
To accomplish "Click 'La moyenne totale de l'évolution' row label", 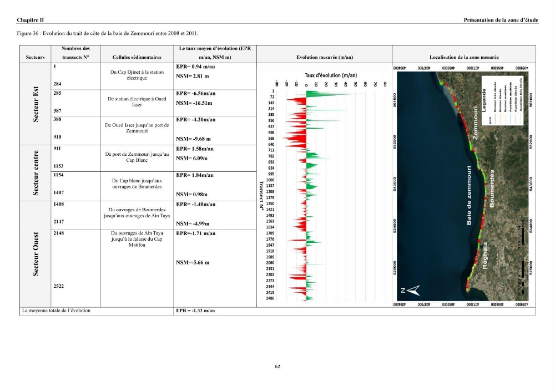I will (x=56, y=310).
